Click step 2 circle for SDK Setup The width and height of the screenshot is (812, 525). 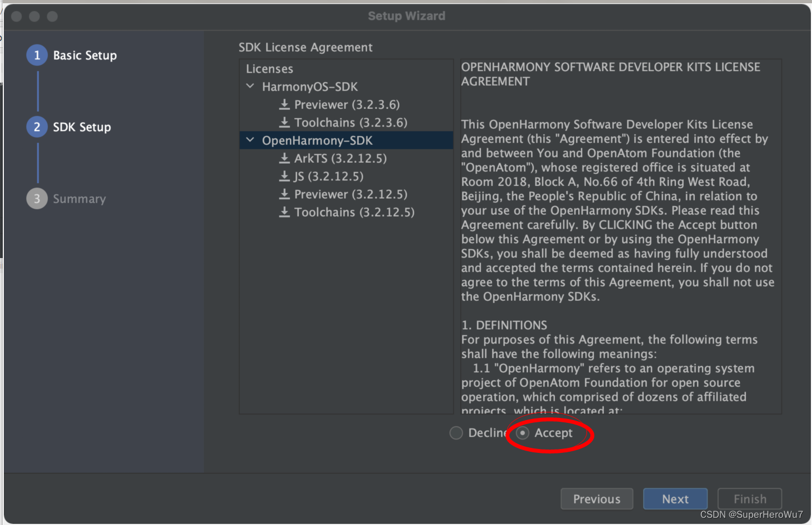click(x=37, y=127)
